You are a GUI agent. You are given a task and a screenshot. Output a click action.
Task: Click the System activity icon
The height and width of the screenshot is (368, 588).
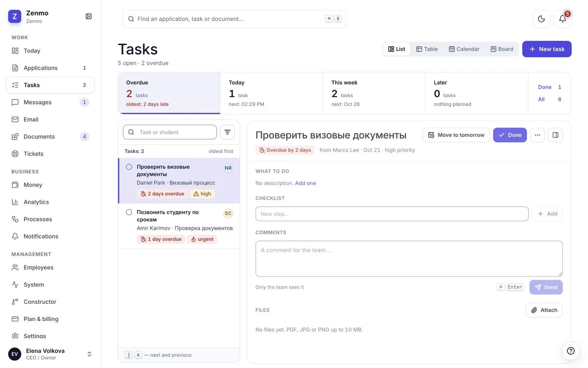(15, 285)
